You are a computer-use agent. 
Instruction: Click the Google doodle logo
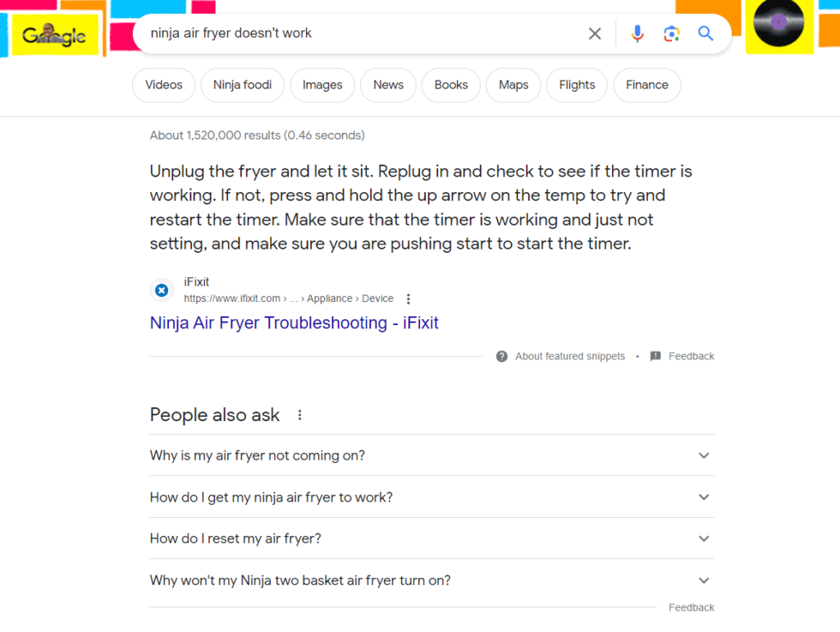pos(54,34)
